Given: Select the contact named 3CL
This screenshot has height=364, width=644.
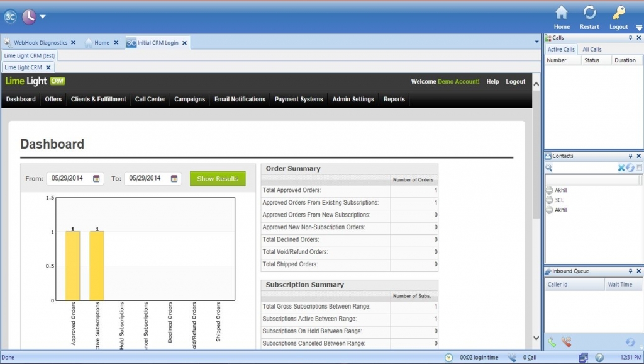Looking at the screenshot, I should coord(559,200).
